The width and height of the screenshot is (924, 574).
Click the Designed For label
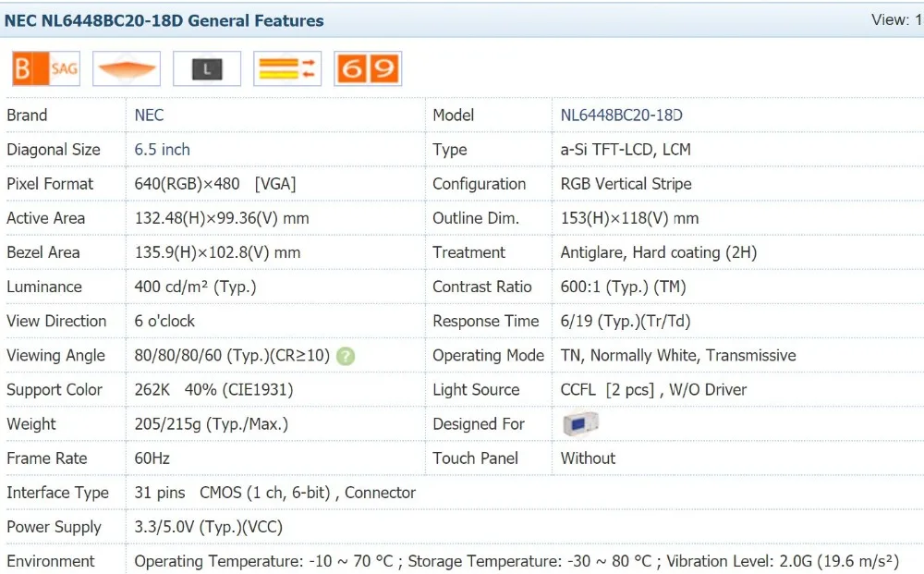(x=479, y=423)
